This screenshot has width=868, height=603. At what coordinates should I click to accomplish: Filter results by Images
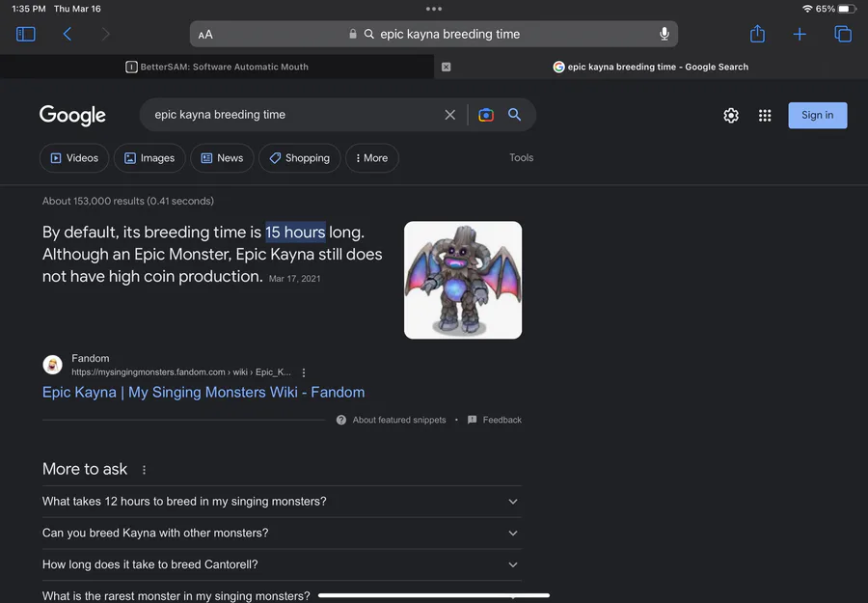click(x=149, y=158)
